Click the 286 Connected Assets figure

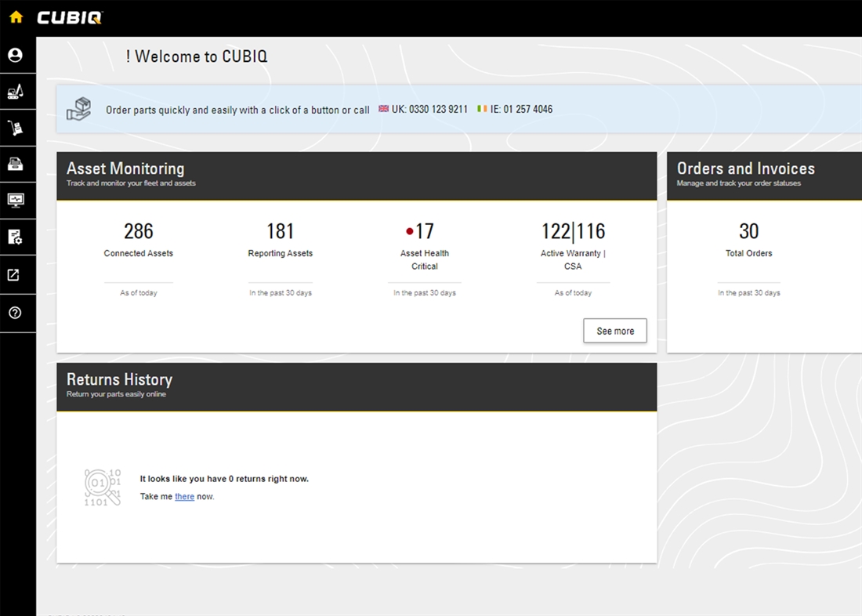(139, 231)
